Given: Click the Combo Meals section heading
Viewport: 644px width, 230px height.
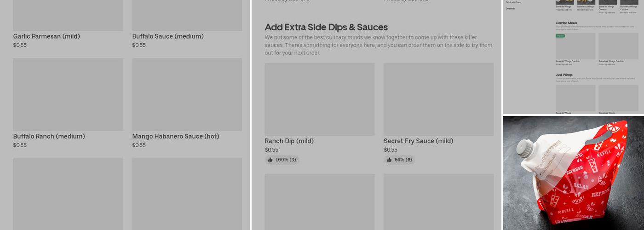Looking at the screenshot, I should (x=566, y=23).
